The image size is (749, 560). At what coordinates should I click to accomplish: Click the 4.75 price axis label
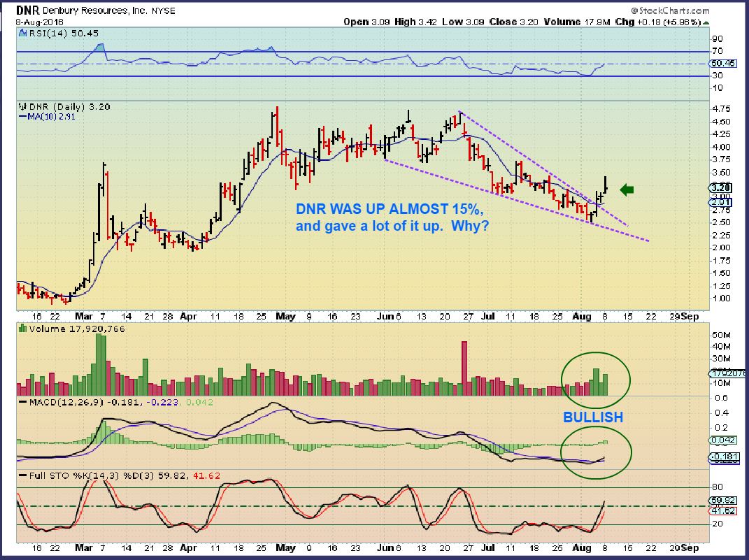721,108
